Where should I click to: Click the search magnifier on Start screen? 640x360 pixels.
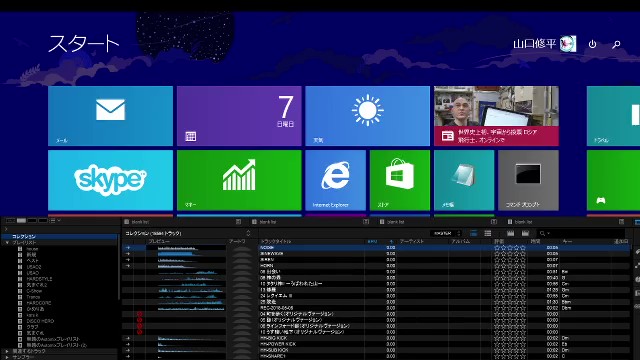click(x=616, y=44)
